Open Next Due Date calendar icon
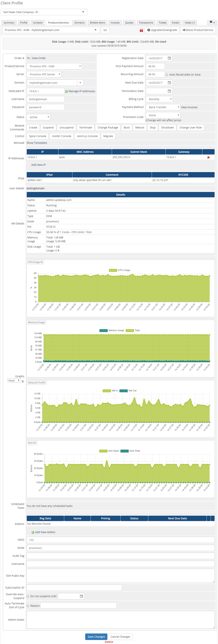 pyautogui.click(x=169, y=83)
